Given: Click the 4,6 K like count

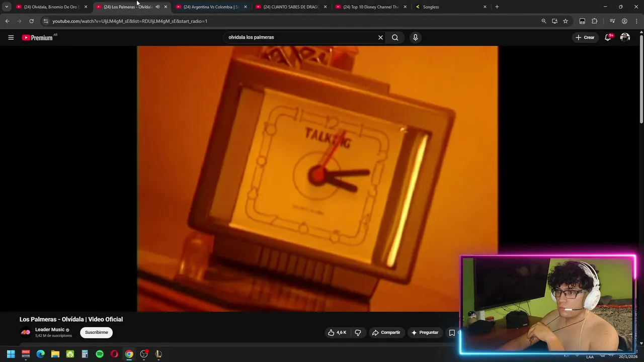Looking at the screenshot, I should pyautogui.click(x=342, y=332).
